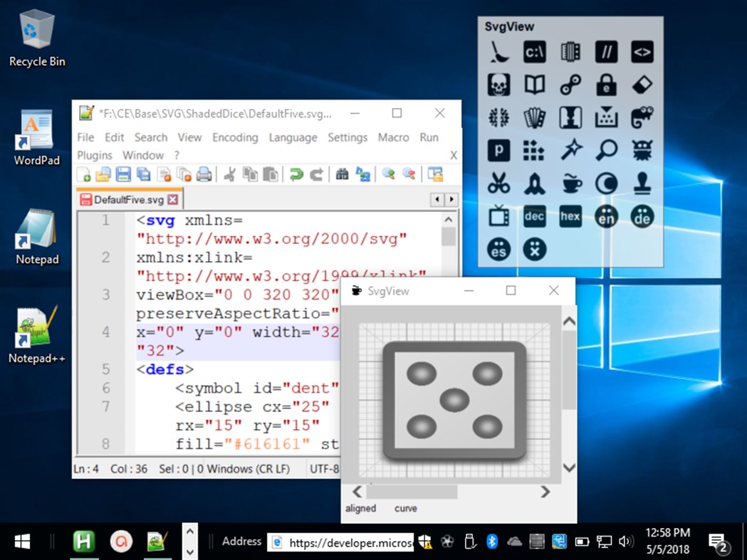Select the magic wand star icon in SvgView
The width and height of the screenshot is (747, 560).
[570, 150]
